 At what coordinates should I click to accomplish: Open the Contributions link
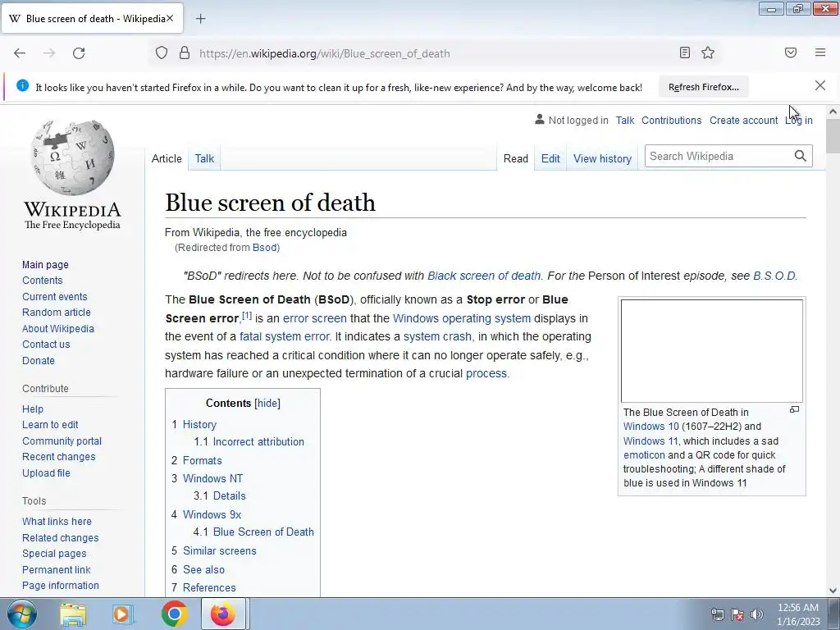point(671,121)
